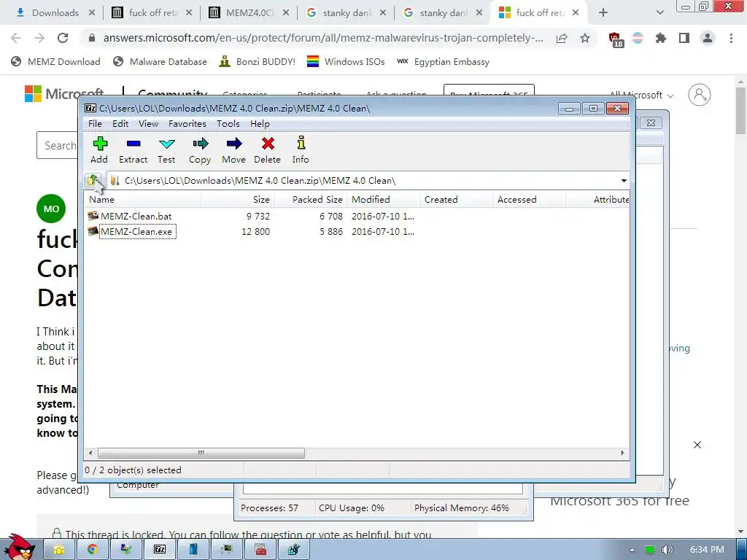Viewport: 747px width, 560px height.
Task: Open the Chrome three-dot menu
Action: pos(731,38)
